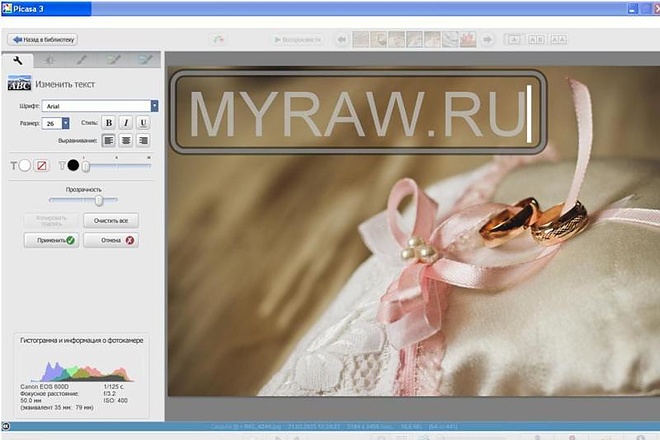Toggle underline style U
This screenshot has width=660, height=440.
coord(143,123)
